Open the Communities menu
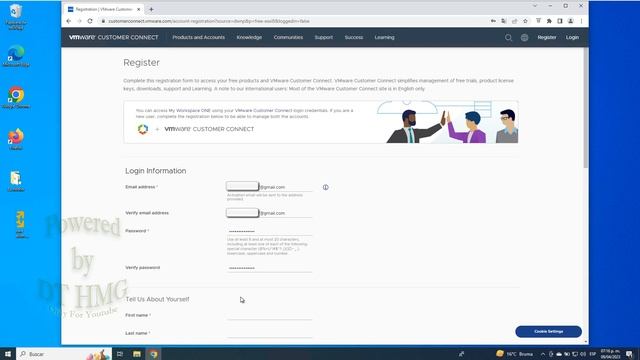This screenshot has height=360, width=640. pyautogui.click(x=288, y=37)
